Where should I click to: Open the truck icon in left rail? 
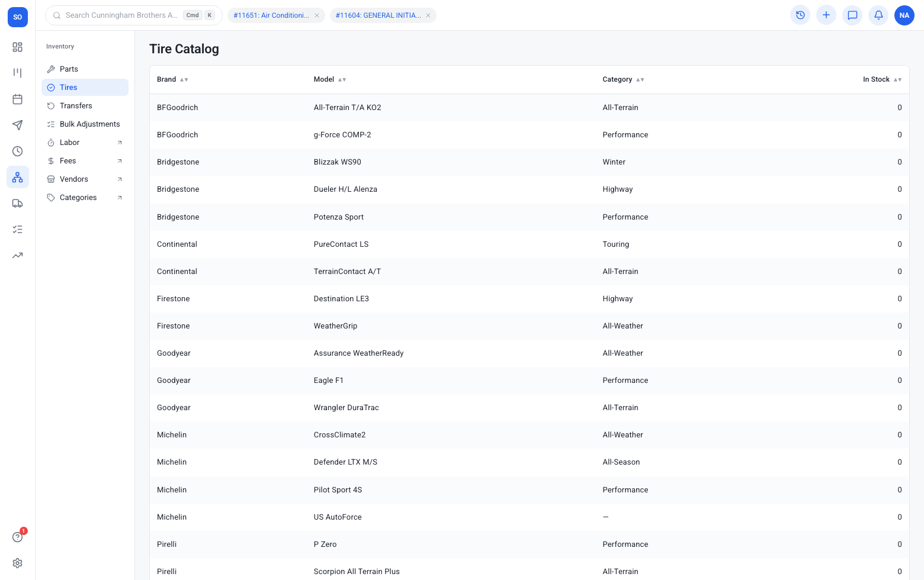pyautogui.click(x=18, y=203)
